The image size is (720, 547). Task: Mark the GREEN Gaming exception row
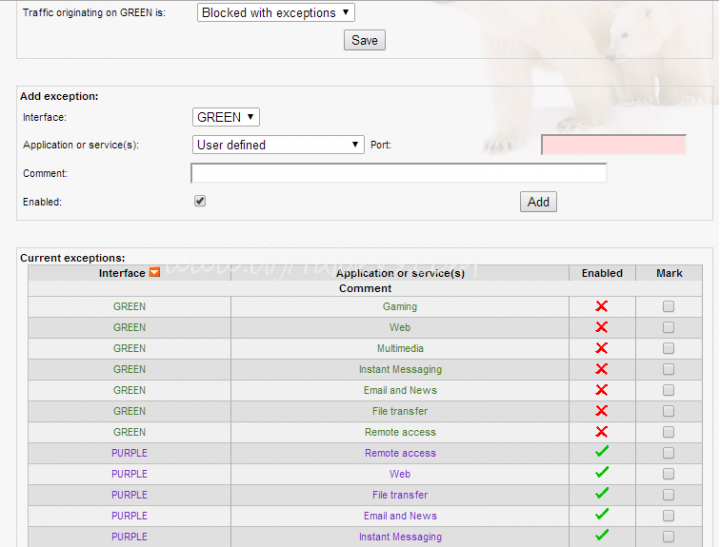pyautogui.click(x=668, y=307)
